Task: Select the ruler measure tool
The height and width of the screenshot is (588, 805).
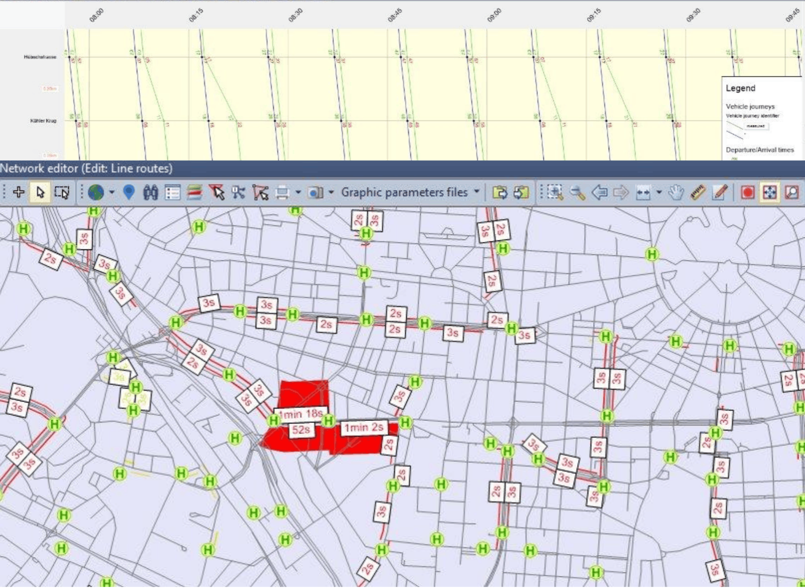Action: 698,193
